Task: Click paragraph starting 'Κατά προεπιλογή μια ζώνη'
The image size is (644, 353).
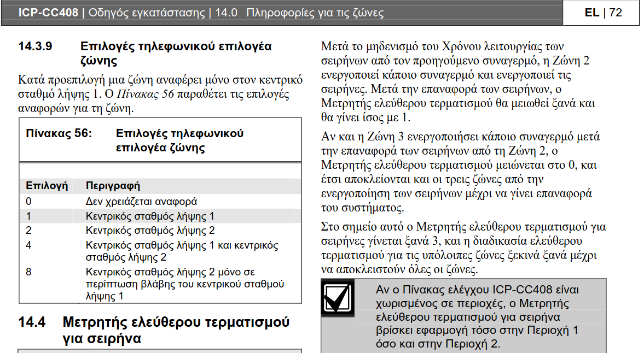Action: [x=160, y=94]
